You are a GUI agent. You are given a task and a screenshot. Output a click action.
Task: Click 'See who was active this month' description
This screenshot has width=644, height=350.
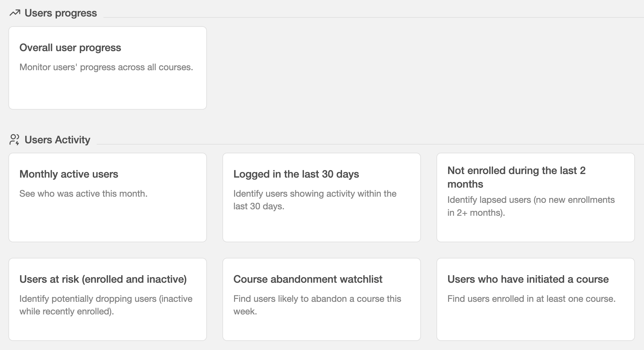coord(83,193)
